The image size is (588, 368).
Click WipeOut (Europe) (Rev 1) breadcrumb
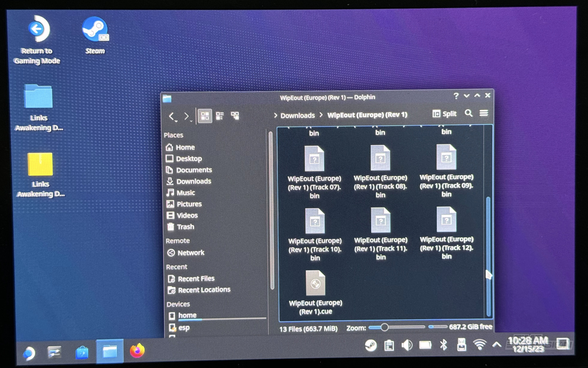click(x=367, y=115)
